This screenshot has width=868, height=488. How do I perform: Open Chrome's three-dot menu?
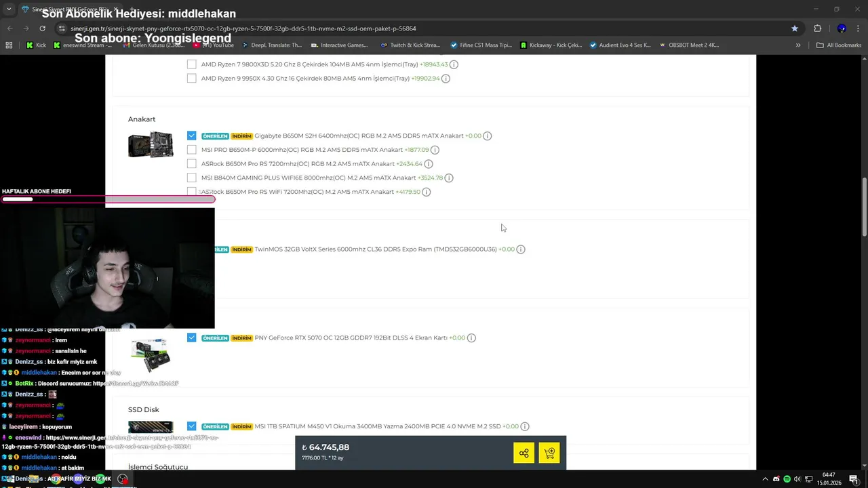pos(858,28)
